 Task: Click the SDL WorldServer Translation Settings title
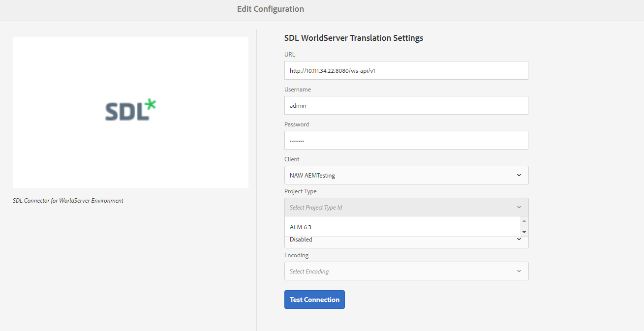[x=354, y=38]
